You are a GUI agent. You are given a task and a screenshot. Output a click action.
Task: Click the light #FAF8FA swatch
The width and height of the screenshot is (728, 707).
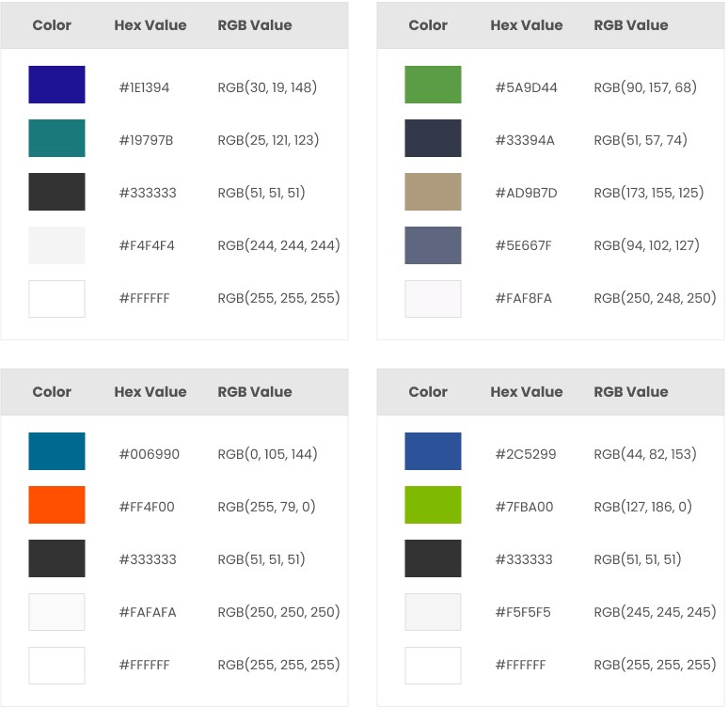(433, 299)
